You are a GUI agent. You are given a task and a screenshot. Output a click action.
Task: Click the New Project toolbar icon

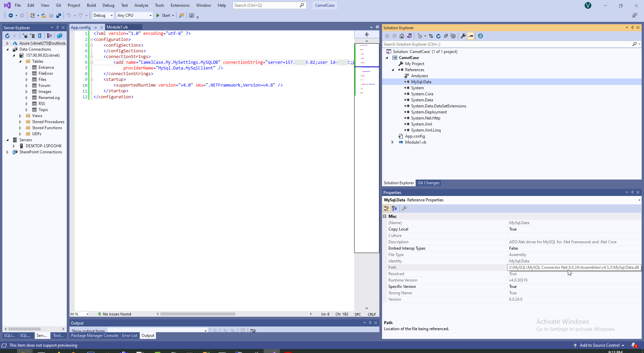33,15
